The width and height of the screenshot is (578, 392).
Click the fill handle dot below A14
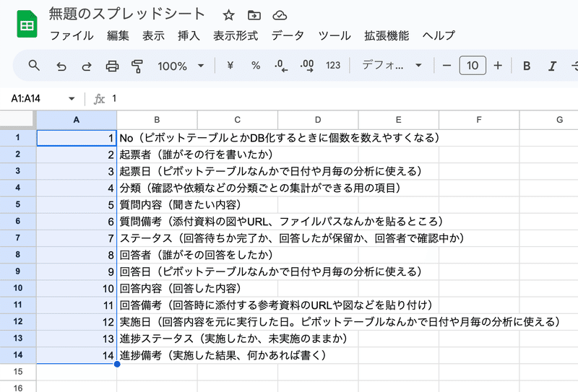tap(117, 364)
